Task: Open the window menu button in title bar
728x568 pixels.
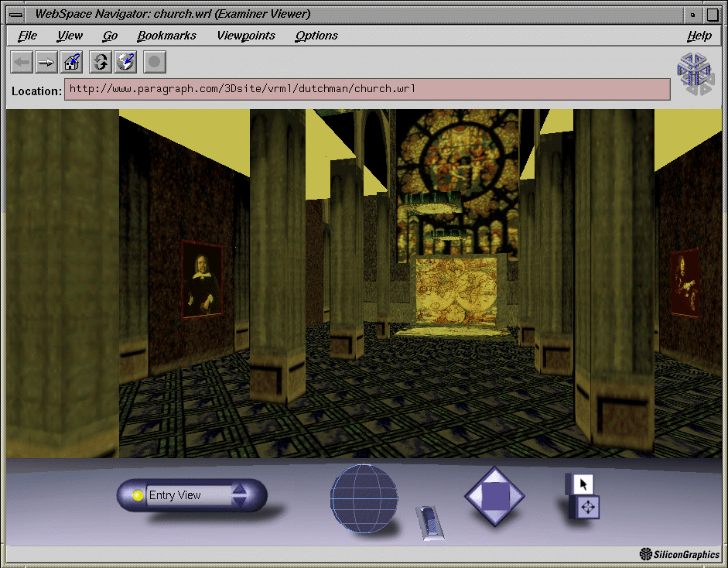Action: coord(16,15)
